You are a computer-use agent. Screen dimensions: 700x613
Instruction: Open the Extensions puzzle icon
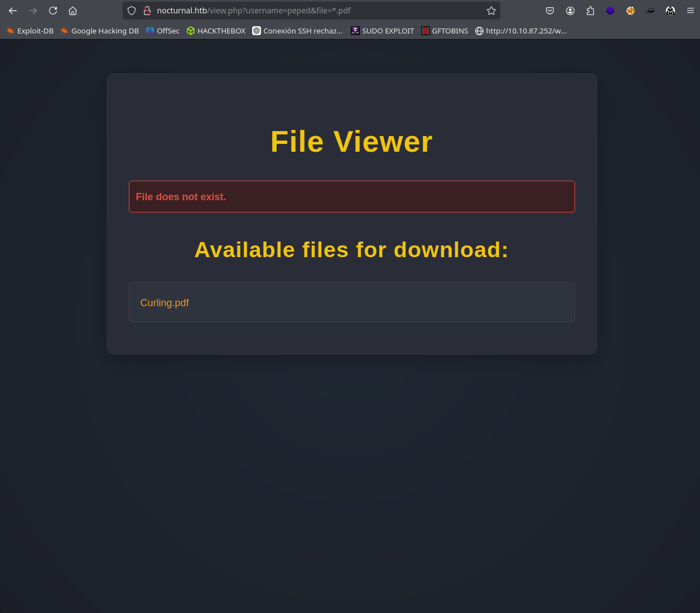[x=590, y=11]
